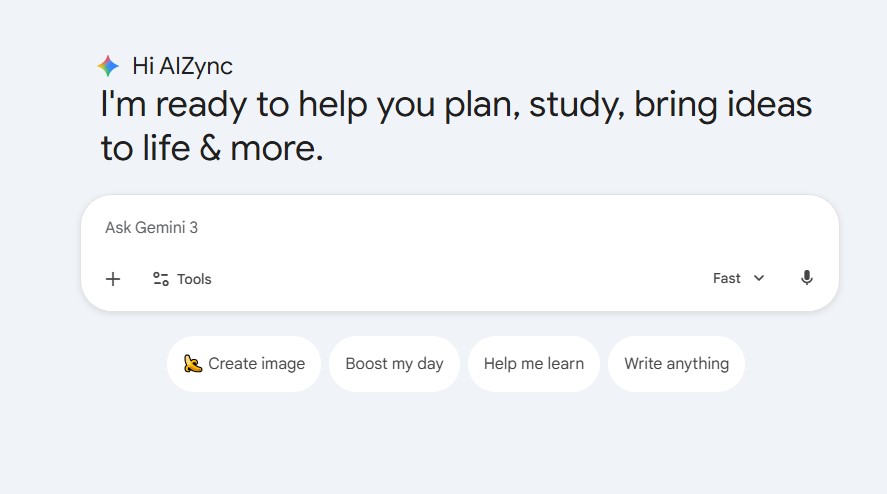Open the Tools menu label
The width and height of the screenshot is (887, 494).
pyautogui.click(x=194, y=279)
